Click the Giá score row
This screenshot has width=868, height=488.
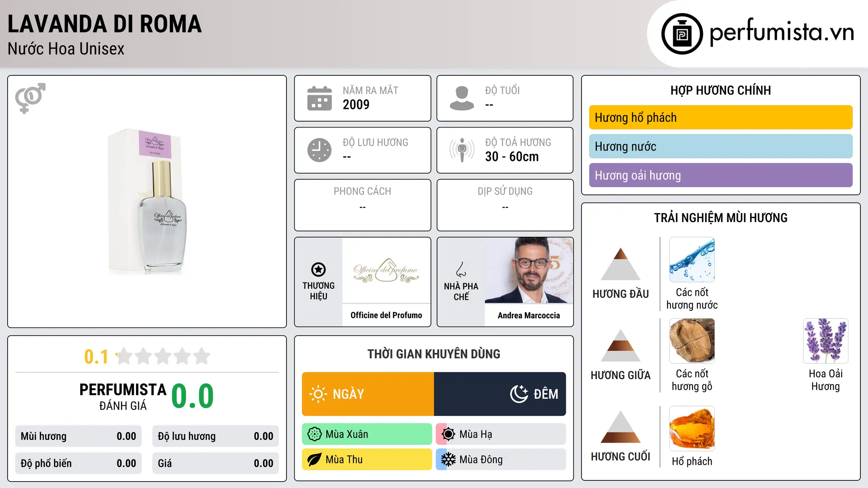(x=215, y=463)
